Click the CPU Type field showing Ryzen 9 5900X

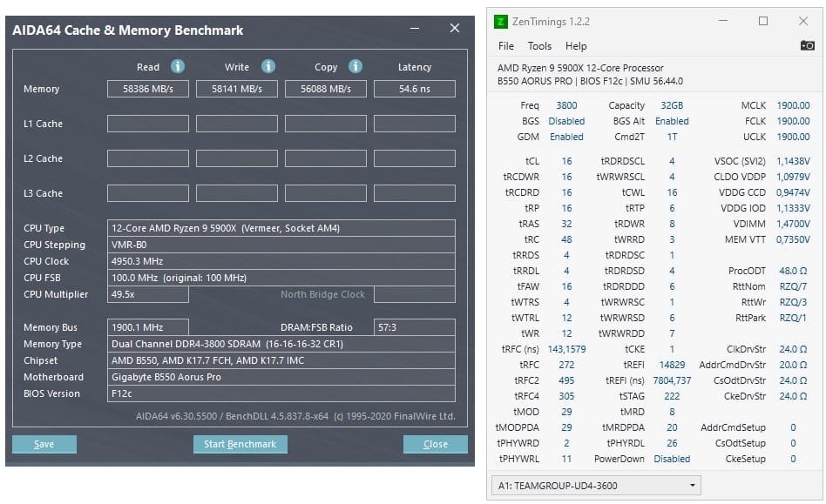(x=281, y=228)
